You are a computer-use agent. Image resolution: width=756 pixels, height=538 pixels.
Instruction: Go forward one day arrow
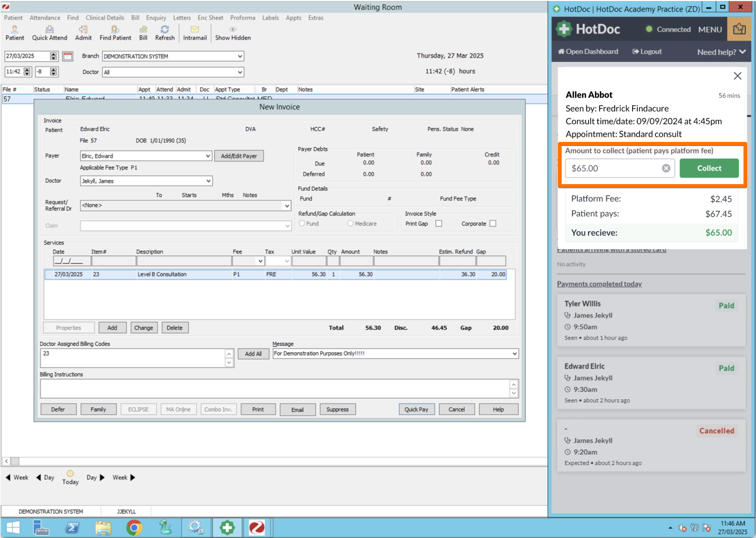(x=102, y=478)
